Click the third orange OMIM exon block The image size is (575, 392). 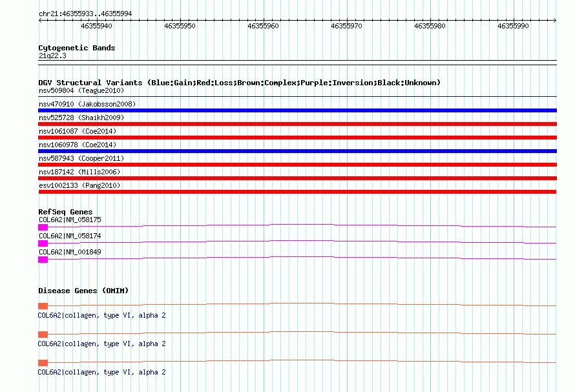click(43, 363)
